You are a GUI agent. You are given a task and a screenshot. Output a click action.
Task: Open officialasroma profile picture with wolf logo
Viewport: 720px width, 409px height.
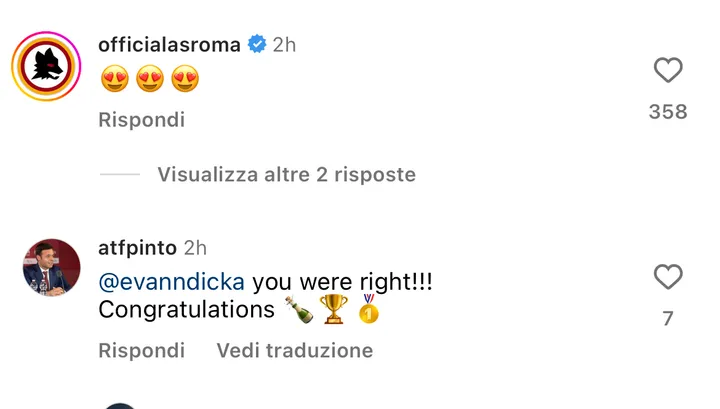coord(46,66)
